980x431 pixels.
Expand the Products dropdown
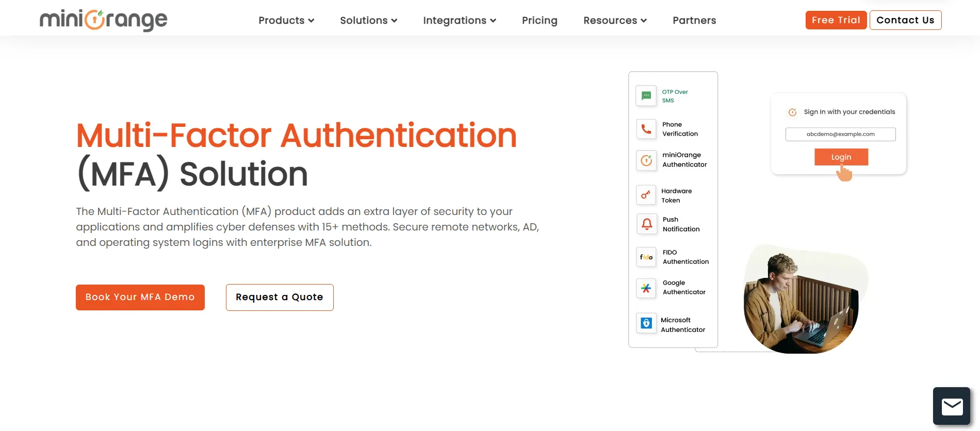(286, 20)
